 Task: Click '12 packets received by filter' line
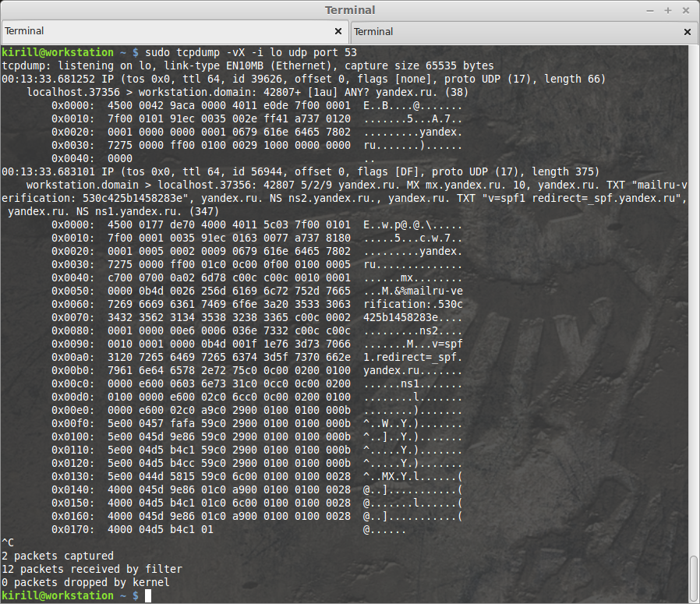point(92,570)
